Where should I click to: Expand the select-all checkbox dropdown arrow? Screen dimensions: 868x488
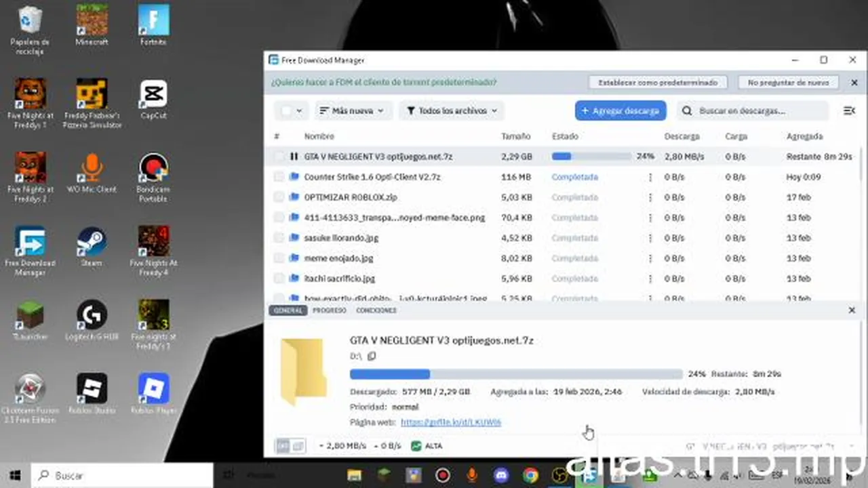click(300, 110)
